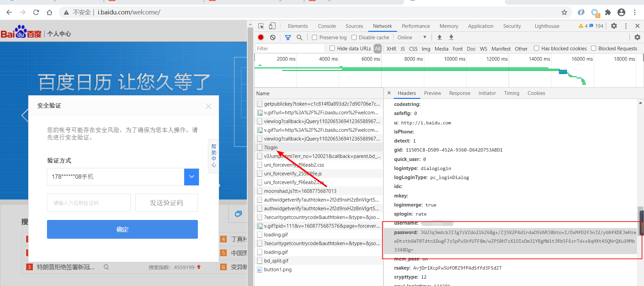The height and width of the screenshot is (286, 644).
Task: Click the 确定 confirm button
Action: (x=122, y=229)
